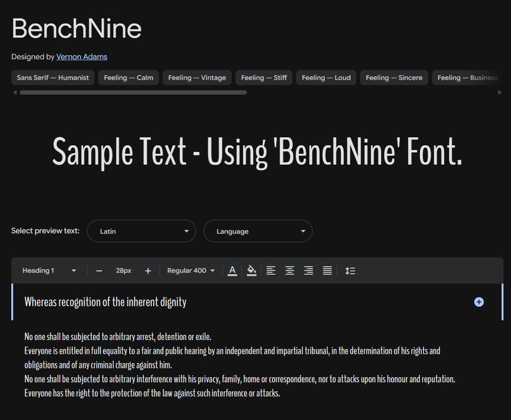Click the BenchNine page title

pos(77,28)
